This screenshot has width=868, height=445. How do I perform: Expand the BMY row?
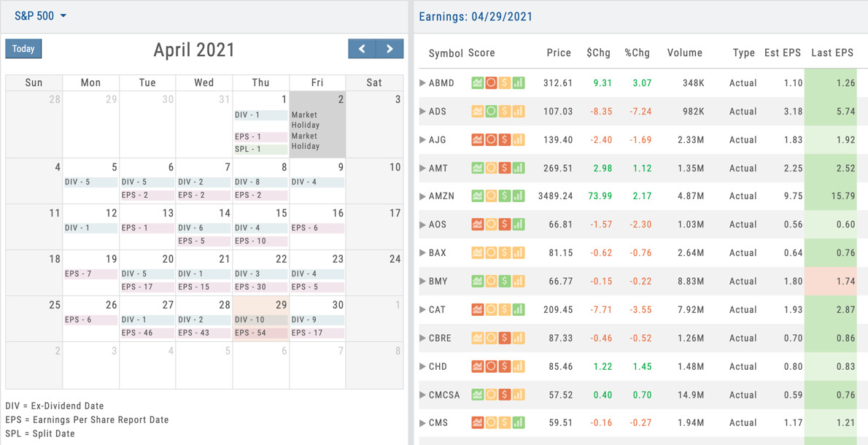point(422,281)
